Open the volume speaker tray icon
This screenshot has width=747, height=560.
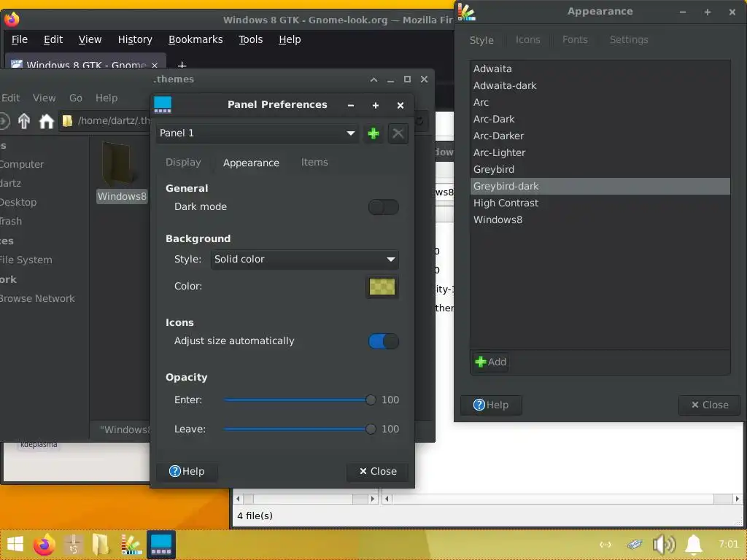pyautogui.click(x=664, y=544)
